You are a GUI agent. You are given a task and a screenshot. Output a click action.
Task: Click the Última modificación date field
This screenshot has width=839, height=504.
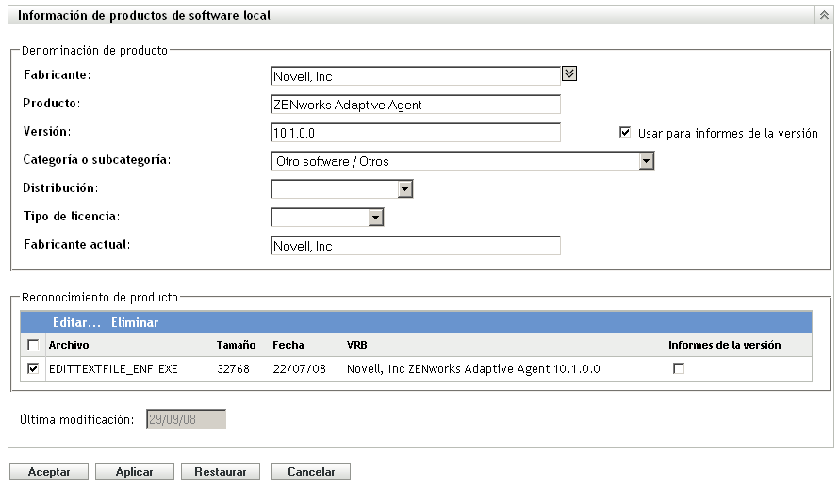pyautogui.click(x=187, y=419)
